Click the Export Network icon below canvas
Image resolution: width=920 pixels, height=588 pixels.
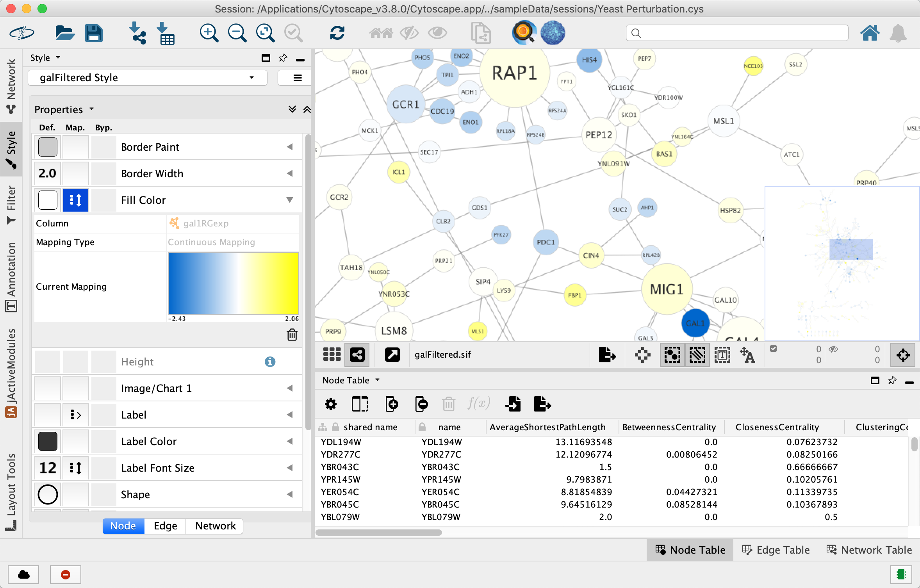click(x=607, y=355)
